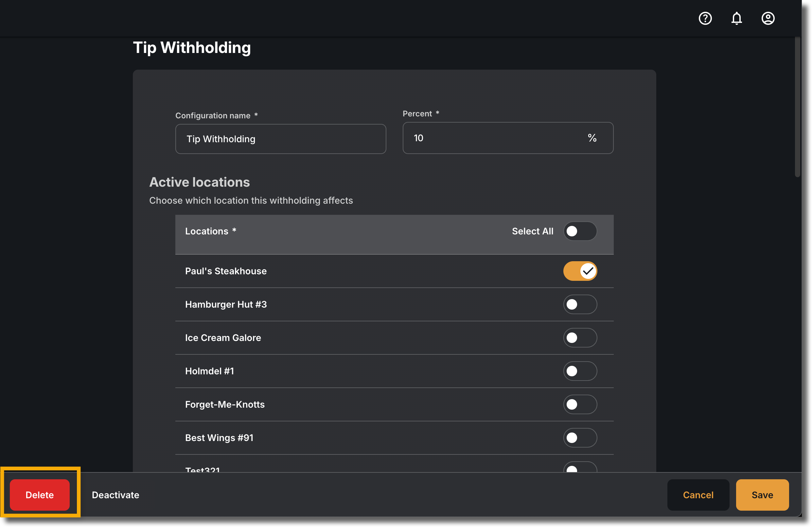Edit the Configuration name field
The image size is (812, 527).
point(280,139)
